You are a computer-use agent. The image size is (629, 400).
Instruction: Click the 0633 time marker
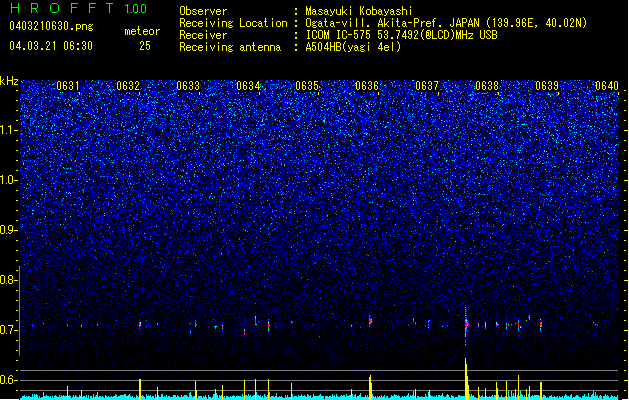188,86
